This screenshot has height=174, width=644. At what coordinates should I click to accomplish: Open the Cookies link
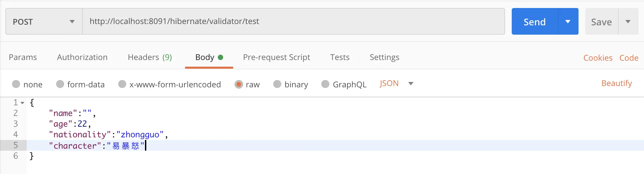[x=598, y=58]
